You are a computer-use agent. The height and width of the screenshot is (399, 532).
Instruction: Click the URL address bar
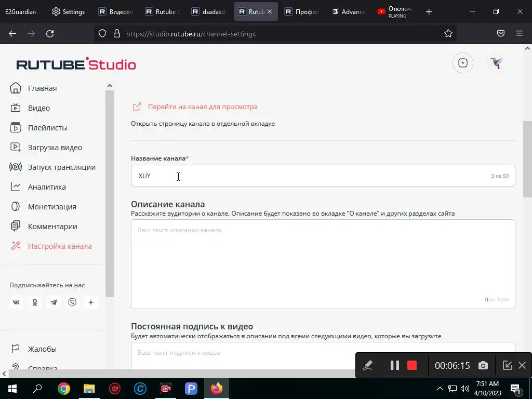coord(275,33)
